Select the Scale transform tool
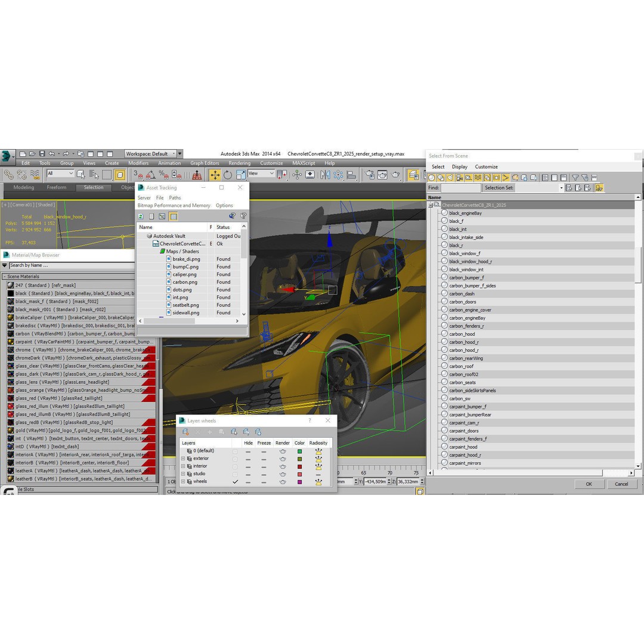Viewport: 644px width, 644px height. point(241,175)
